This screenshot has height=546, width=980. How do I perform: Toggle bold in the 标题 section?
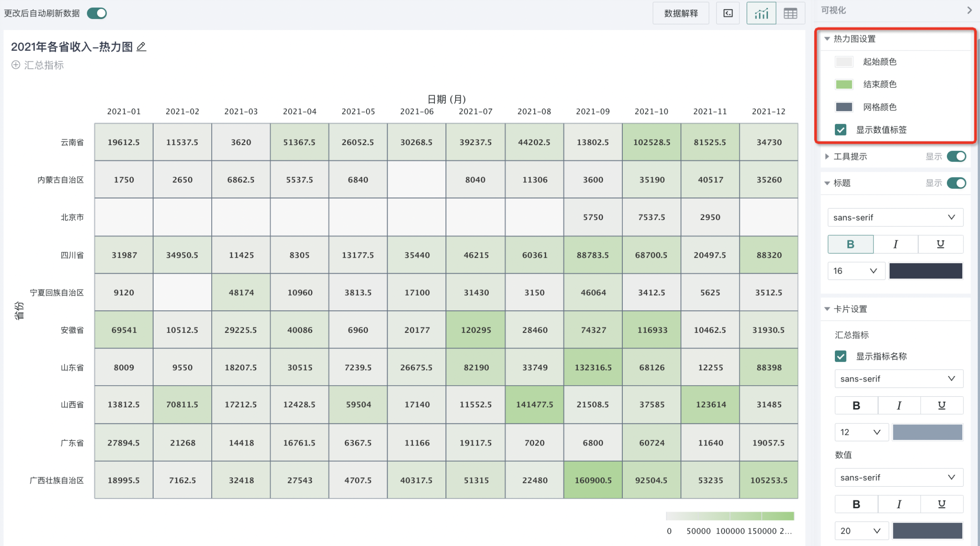click(850, 244)
